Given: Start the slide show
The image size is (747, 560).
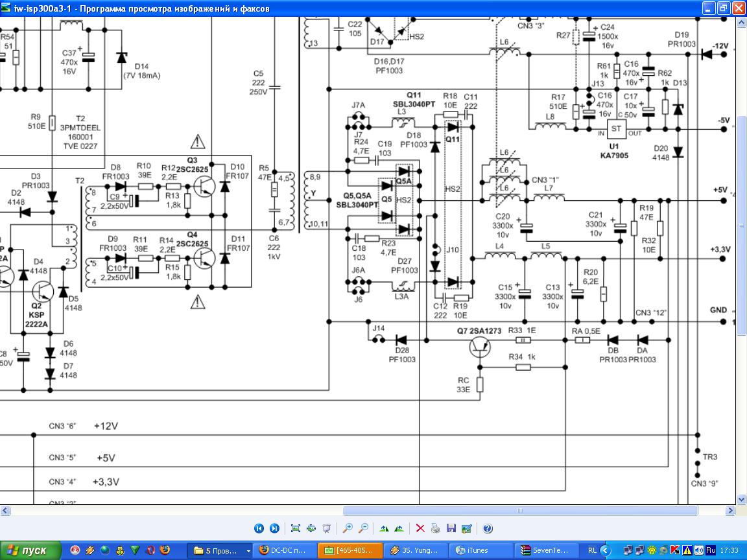Looking at the screenshot, I should coord(327,528).
